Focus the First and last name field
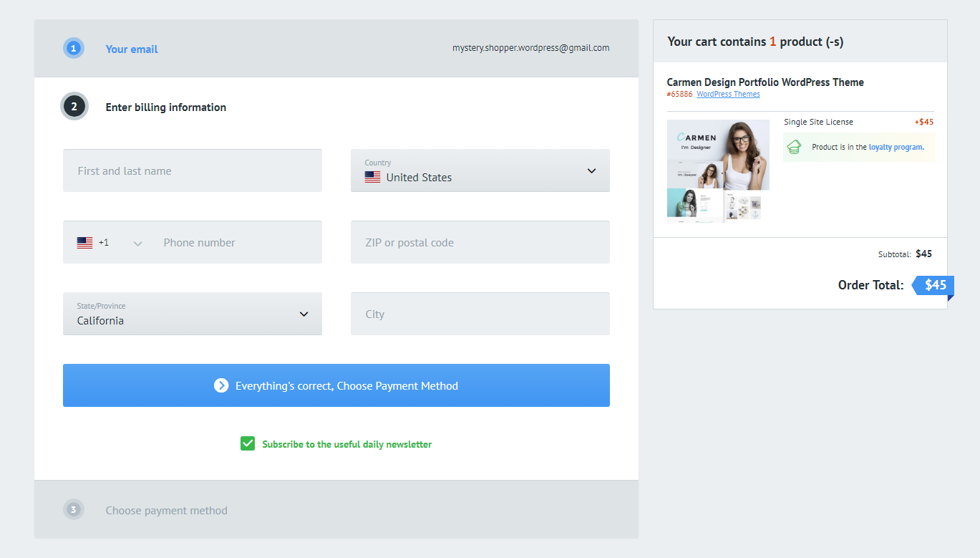Image resolution: width=980 pixels, height=558 pixels. pyautogui.click(x=192, y=170)
